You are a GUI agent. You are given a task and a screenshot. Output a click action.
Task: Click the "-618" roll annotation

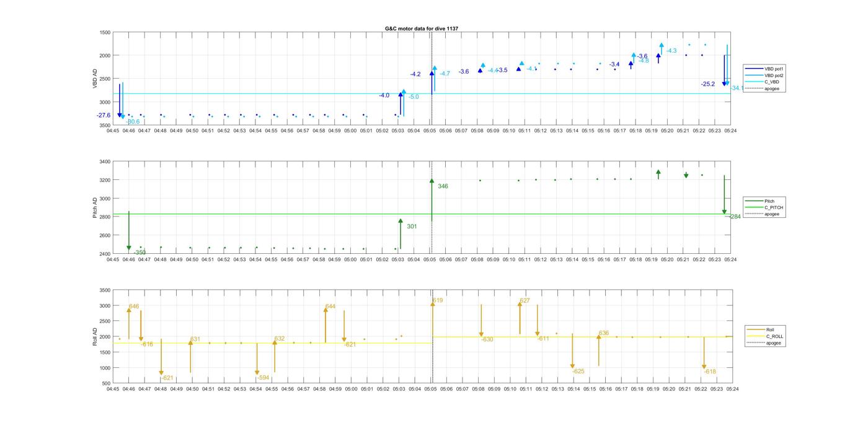pos(710,372)
